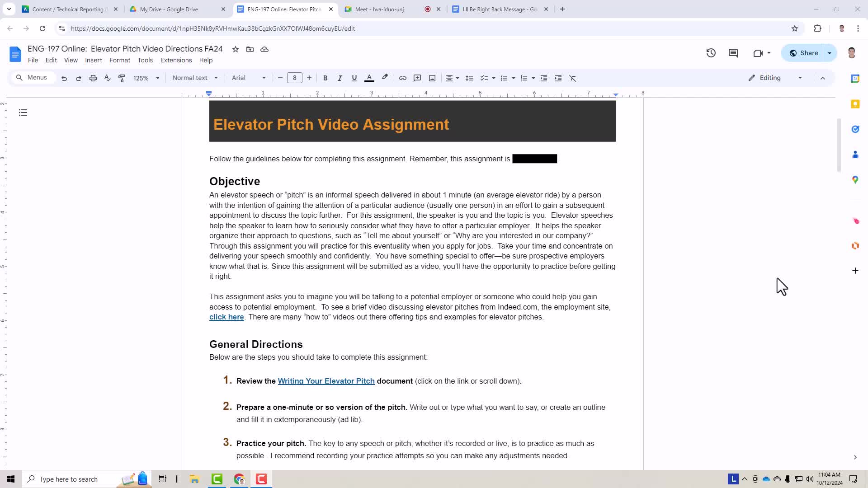Follow the Writing Your Elevator Pitch link
Image resolution: width=868 pixels, height=488 pixels.
coord(326,381)
